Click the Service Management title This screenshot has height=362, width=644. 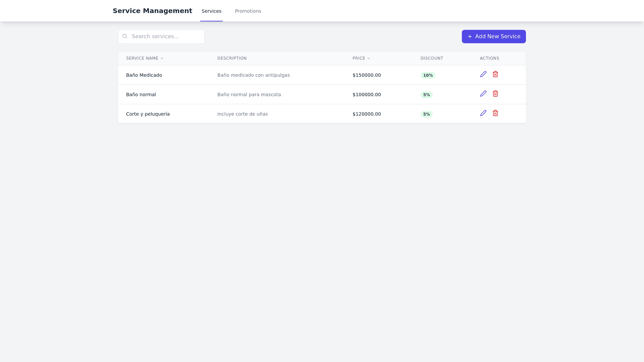tap(153, 10)
